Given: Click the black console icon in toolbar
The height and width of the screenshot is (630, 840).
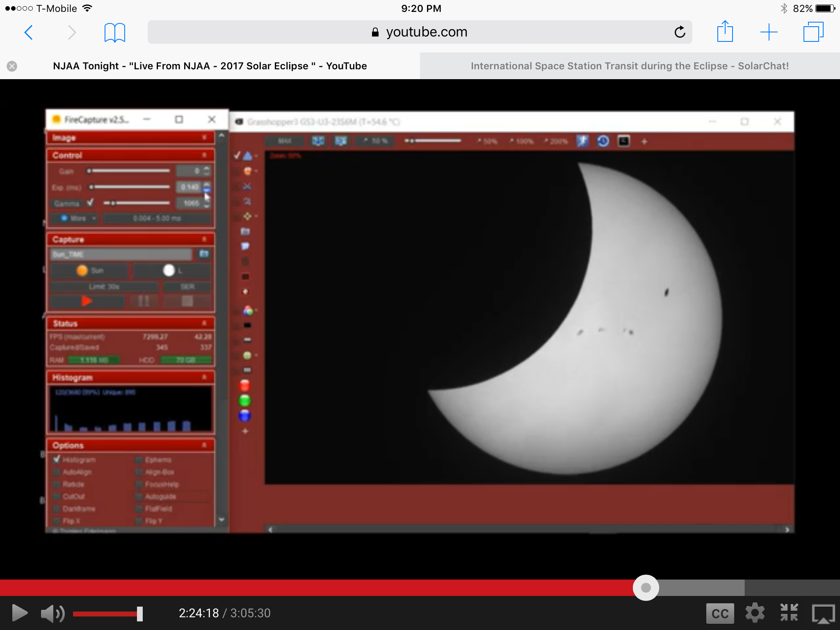Looking at the screenshot, I should tap(624, 141).
